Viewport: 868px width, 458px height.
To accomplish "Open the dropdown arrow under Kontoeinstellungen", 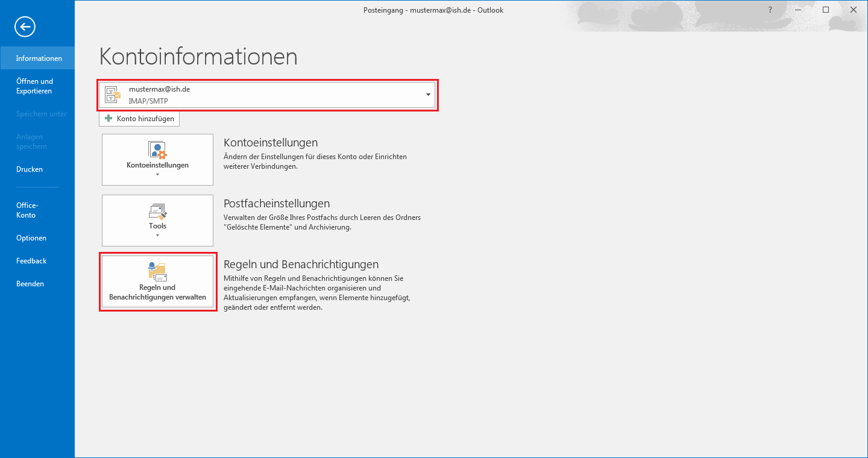I will coord(157,175).
